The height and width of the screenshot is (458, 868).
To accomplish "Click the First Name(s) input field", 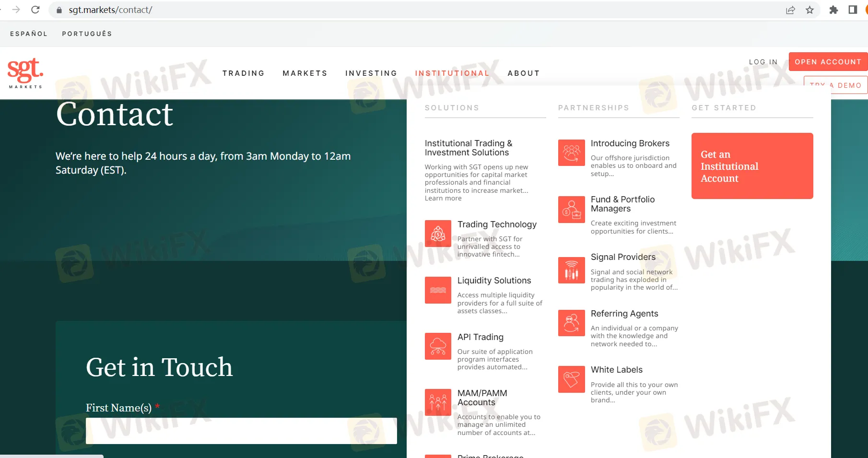I will [x=241, y=431].
